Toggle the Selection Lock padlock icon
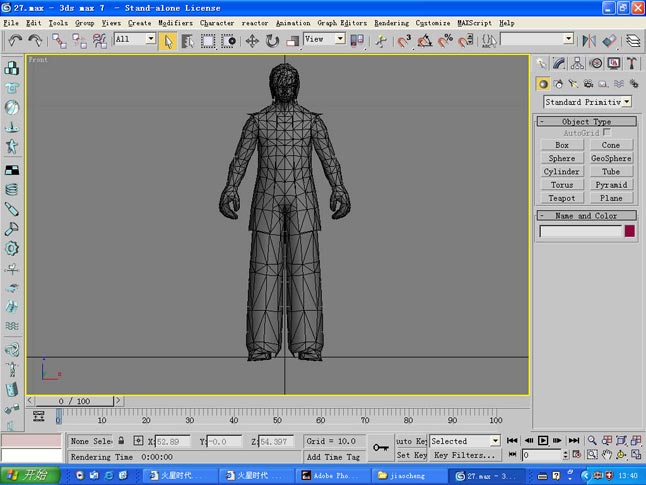 [x=121, y=440]
